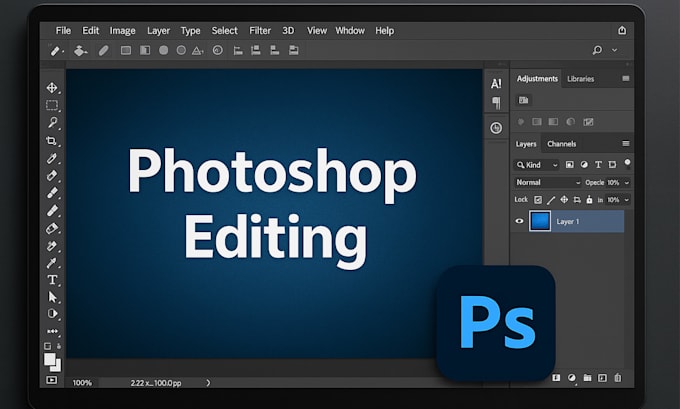Open the 3D menu
Screen dimensions: 680x409
pyautogui.click(x=288, y=30)
